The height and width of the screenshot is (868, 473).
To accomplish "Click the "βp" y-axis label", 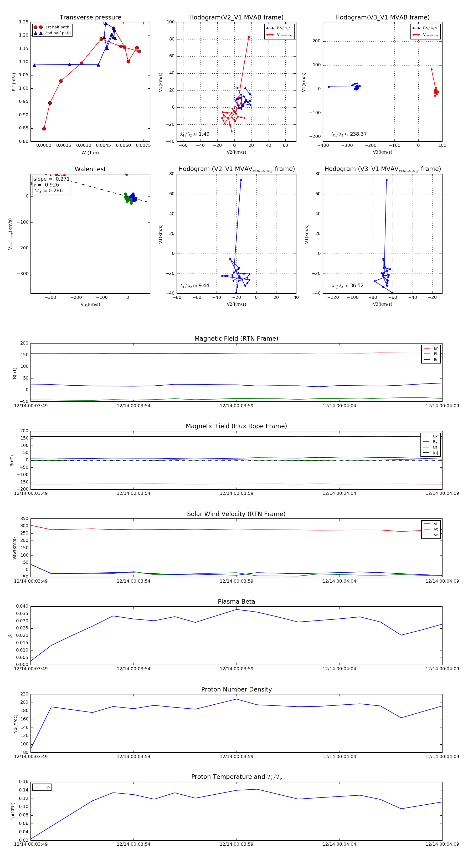I will click(11, 635).
